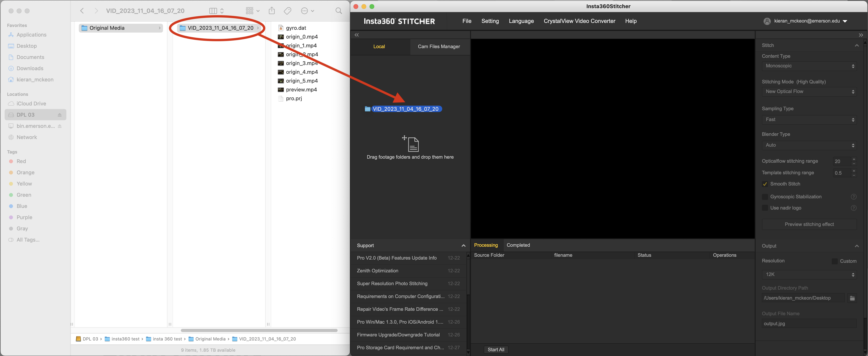Go forward in Finder history
Image resolution: width=868 pixels, height=356 pixels.
pos(96,11)
